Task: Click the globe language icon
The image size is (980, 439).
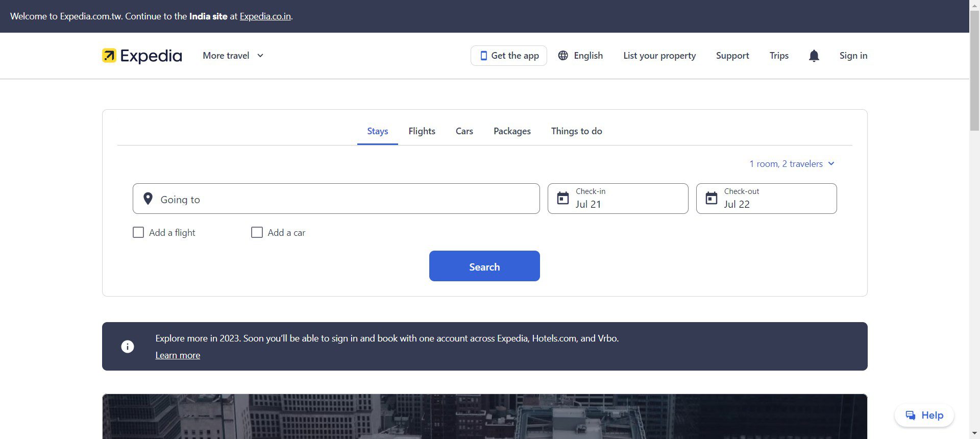Action: point(563,56)
